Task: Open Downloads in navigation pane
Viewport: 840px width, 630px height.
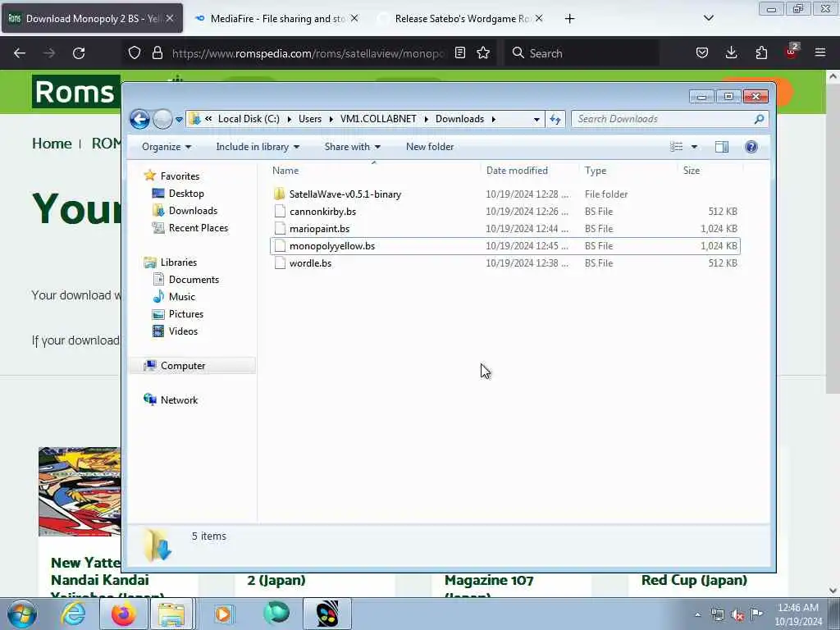Action: pyautogui.click(x=193, y=211)
